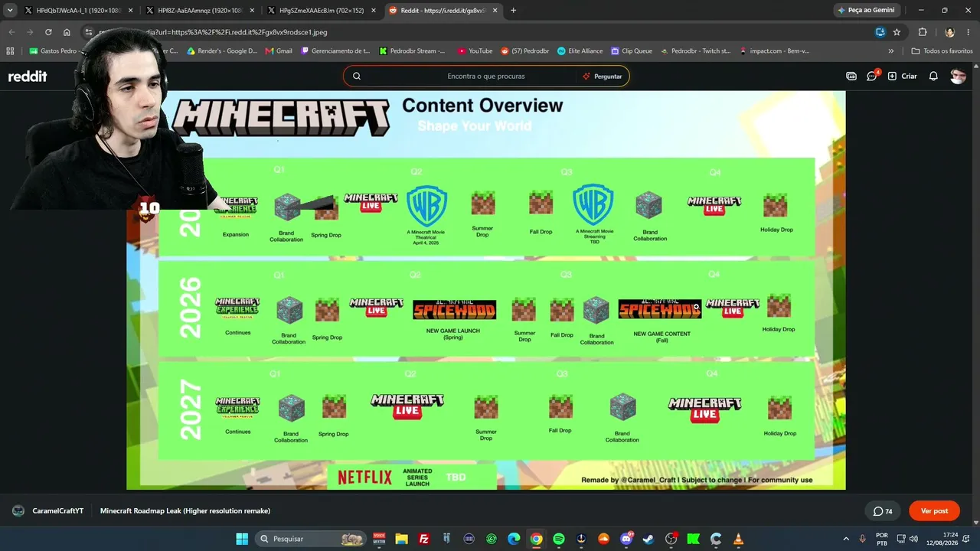980x551 pixels.
Task: Go to the browser home page
Action: [x=67, y=32]
